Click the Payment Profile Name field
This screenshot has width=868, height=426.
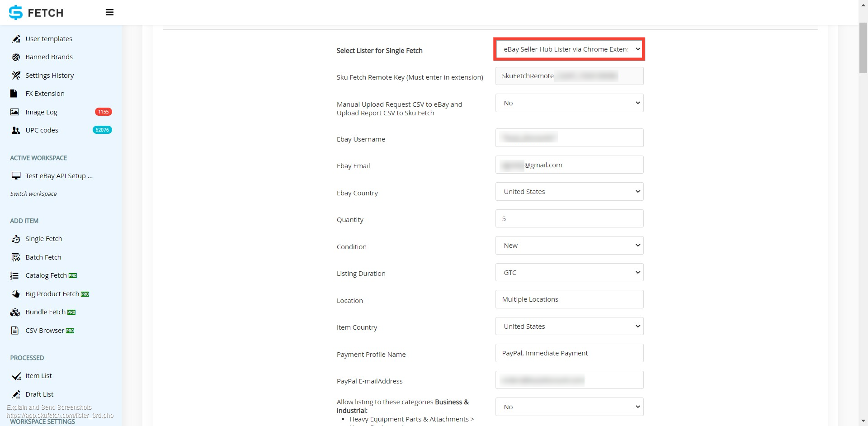(569, 353)
